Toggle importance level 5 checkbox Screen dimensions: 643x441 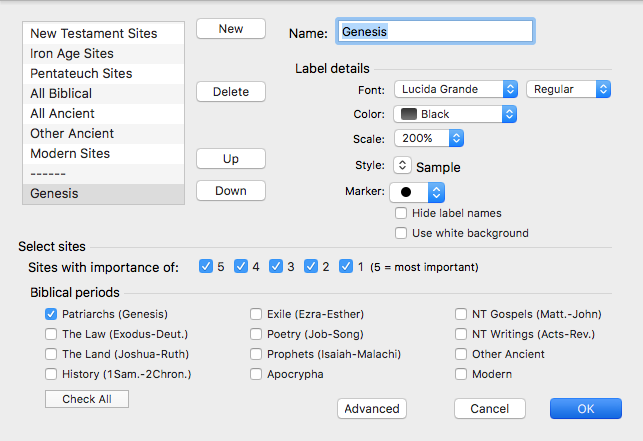point(206,266)
